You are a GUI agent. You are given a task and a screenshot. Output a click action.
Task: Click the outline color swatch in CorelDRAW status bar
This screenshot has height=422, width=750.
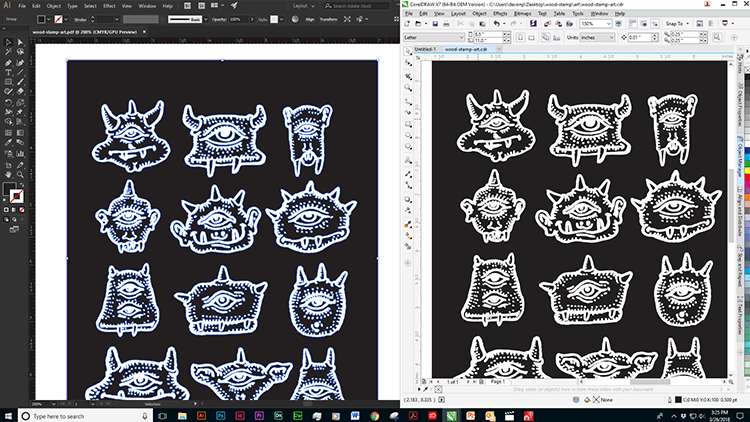tap(678, 400)
